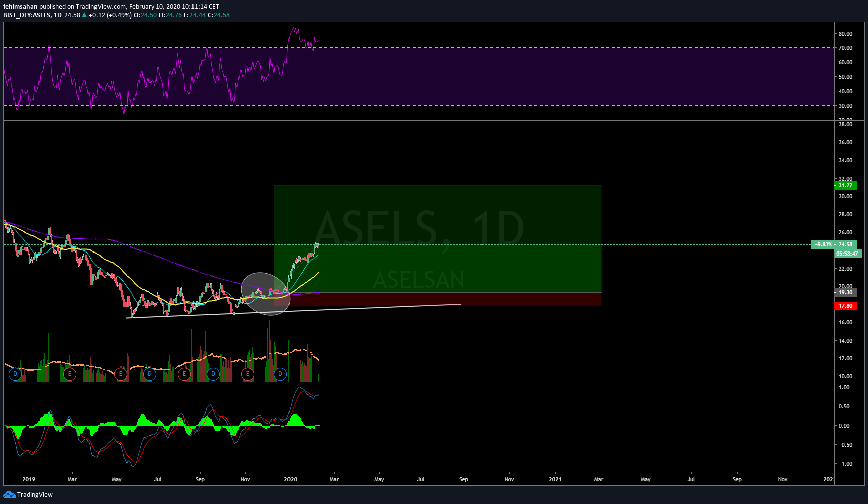Click the red 17.80 stop price label
Image resolution: width=868 pixels, height=504 pixels.
click(x=845, y=306)
